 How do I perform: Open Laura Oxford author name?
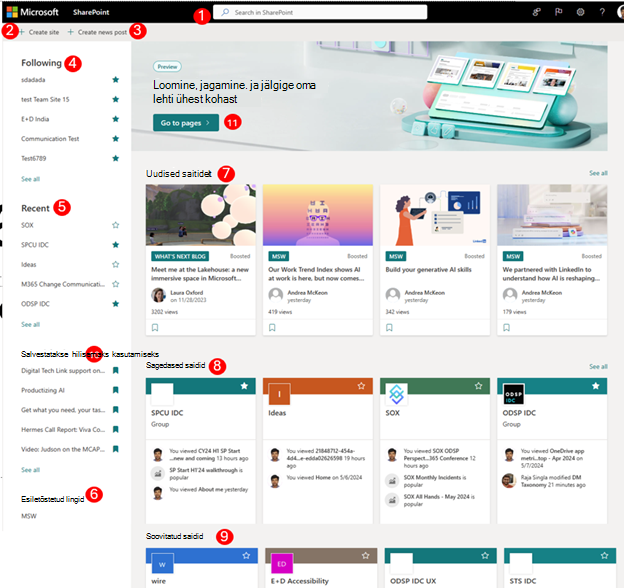click(187, 292)
